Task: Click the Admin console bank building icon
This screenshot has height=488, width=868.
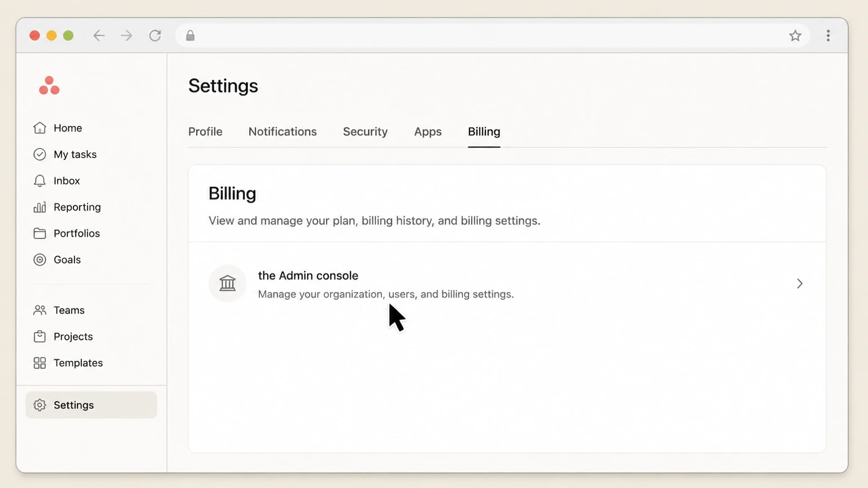Action: click(x=227, y=283)
